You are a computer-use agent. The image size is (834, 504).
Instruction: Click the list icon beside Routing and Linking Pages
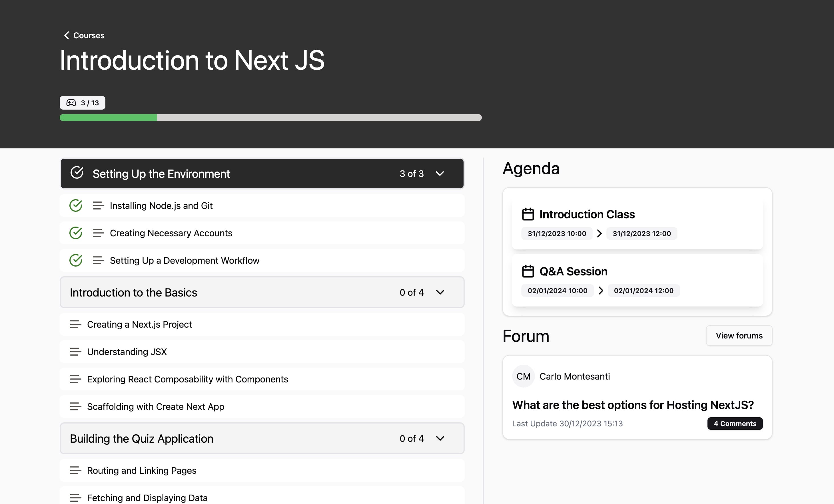(75, 471)
